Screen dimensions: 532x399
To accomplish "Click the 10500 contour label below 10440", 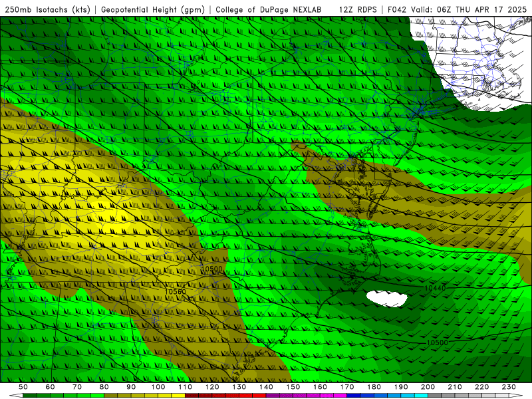I will point(437,342).
